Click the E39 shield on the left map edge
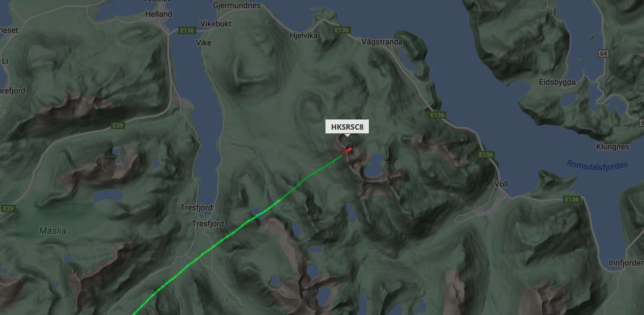Image resolution: width=644 pixels, height=315 pixels. click(x=7, y=208)
